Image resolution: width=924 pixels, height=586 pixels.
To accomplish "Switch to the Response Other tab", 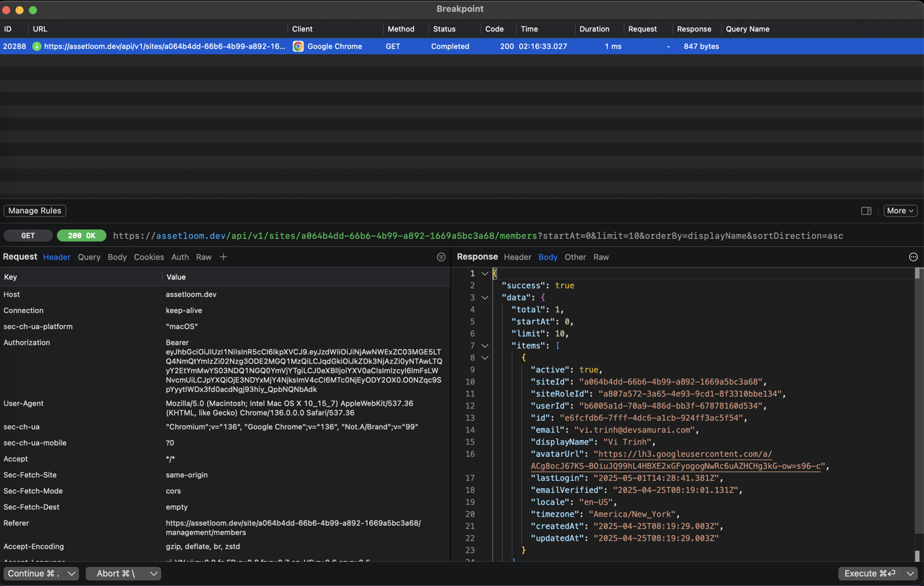I will 575,257.
